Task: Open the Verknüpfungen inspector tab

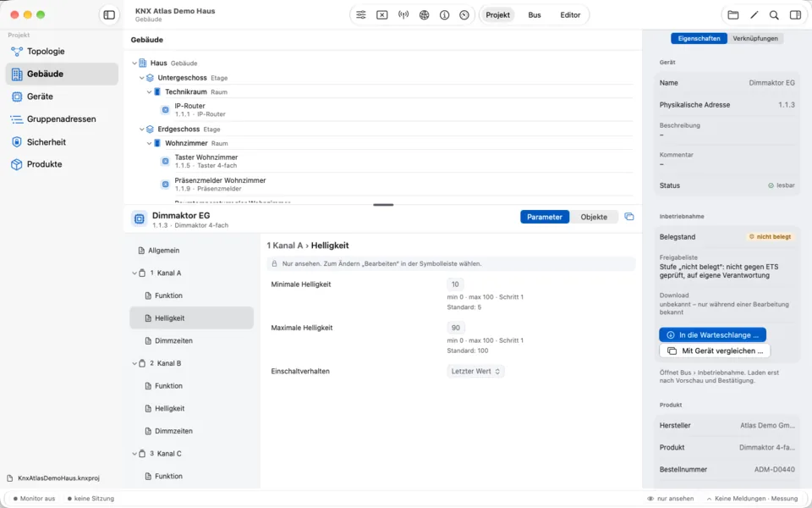Action: tap(755, 38)
